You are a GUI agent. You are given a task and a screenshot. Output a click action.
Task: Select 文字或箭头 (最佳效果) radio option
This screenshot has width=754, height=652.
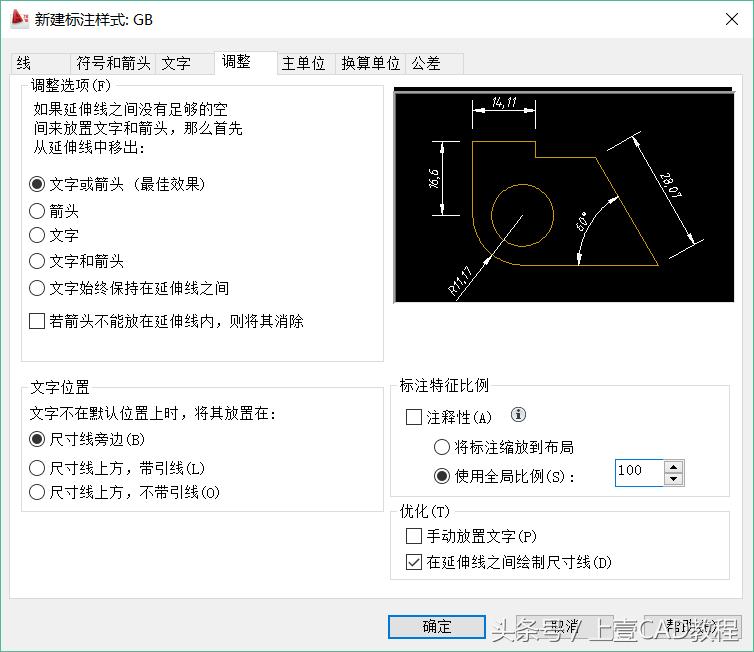click(117, 184)
